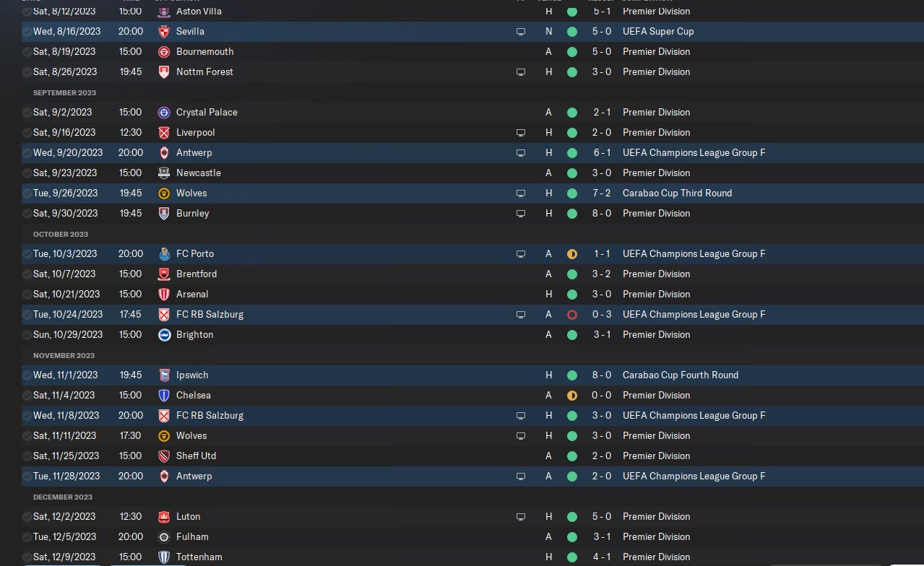Click the red loss indicator on 10/24/2023 row
The width and height of the screenshot is (924, 566).
572,315
